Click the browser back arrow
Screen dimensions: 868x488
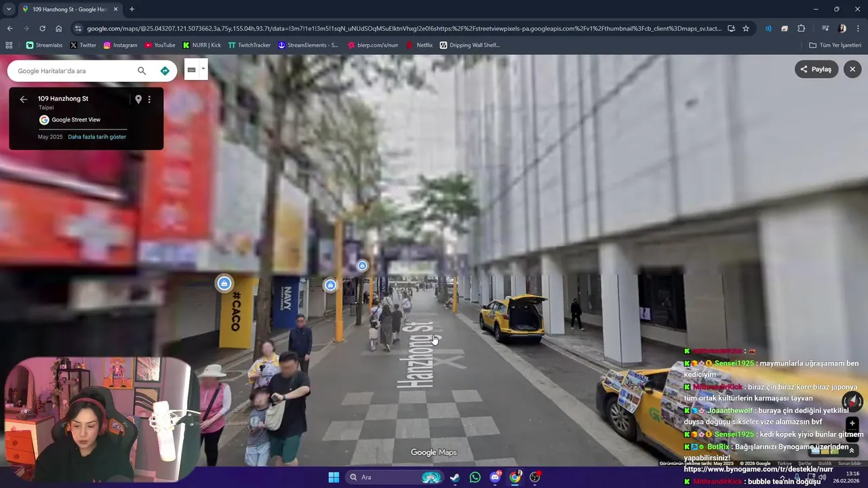9,28
